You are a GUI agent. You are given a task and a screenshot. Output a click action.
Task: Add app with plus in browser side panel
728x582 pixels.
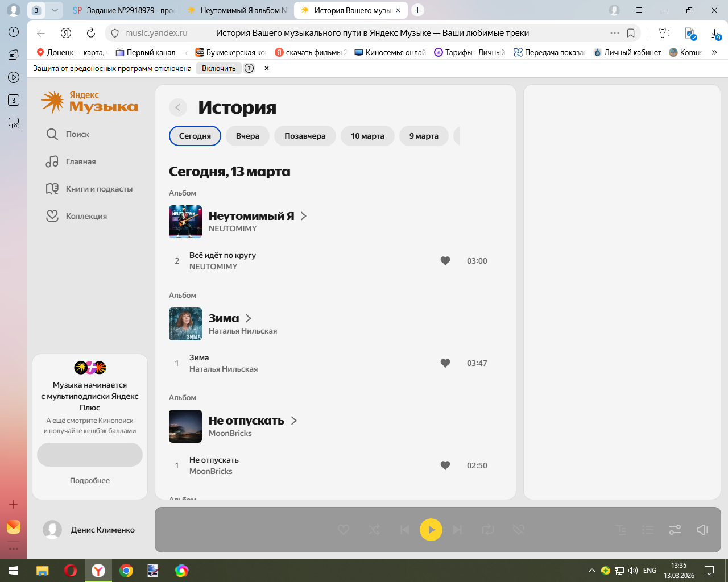pyautogui.click(x=14, y=504)
